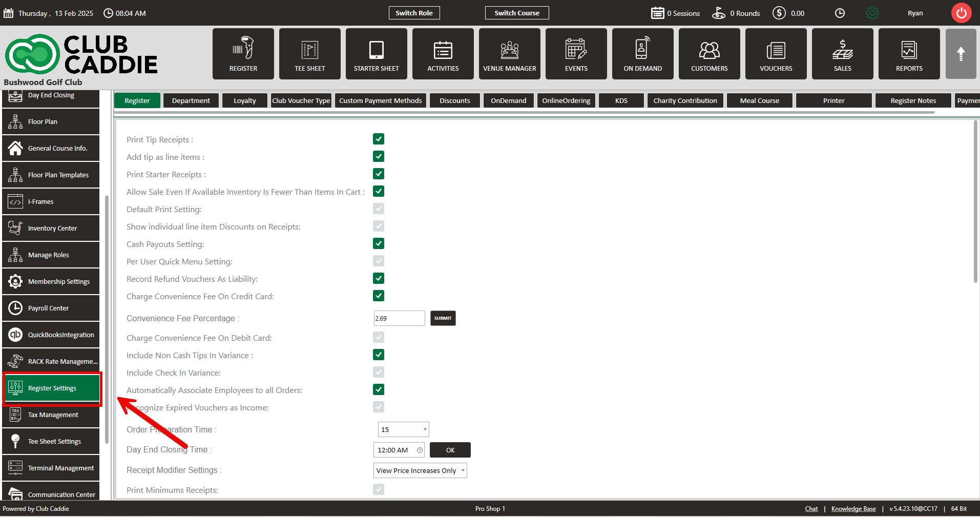Open the On Demand module
This screenshot has width=980, height=517.
click(643, 54)
